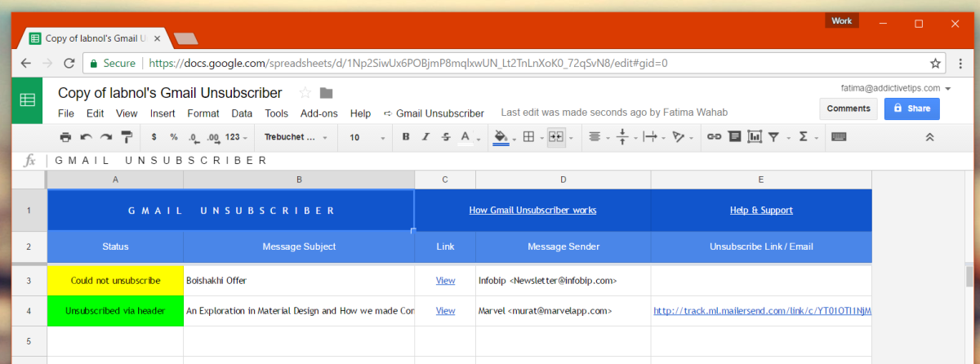Expand merge cells options arrow
The width and height of the screenshot is (980, 364).
(569, 137)
